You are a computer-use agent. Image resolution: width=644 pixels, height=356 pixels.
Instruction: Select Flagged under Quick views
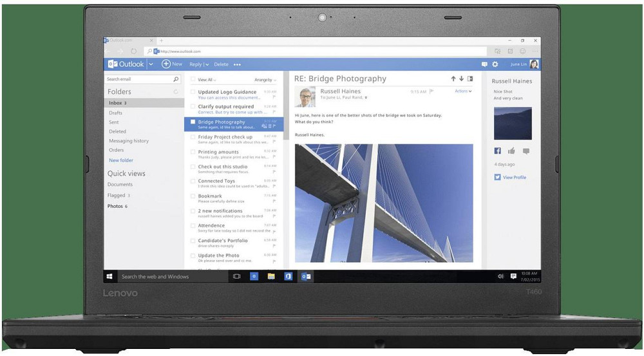point(117,195)
